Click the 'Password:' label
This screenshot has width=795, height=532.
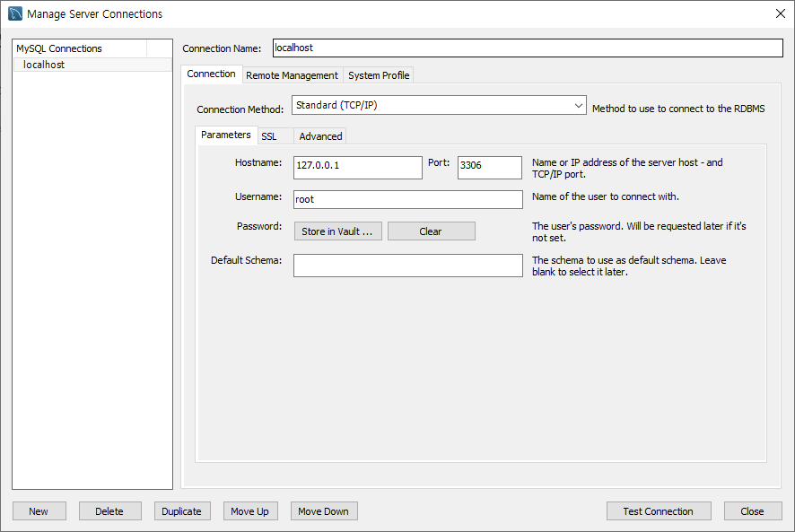click(x=259, y=226)
